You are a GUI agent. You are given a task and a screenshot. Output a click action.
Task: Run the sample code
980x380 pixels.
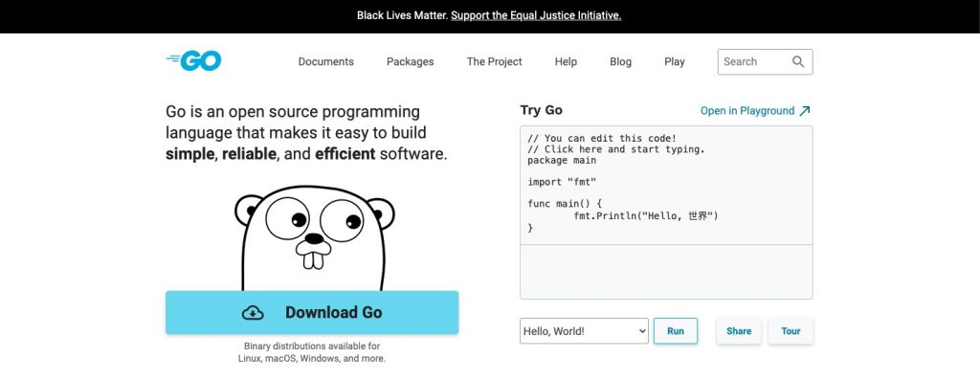point(676,331)
